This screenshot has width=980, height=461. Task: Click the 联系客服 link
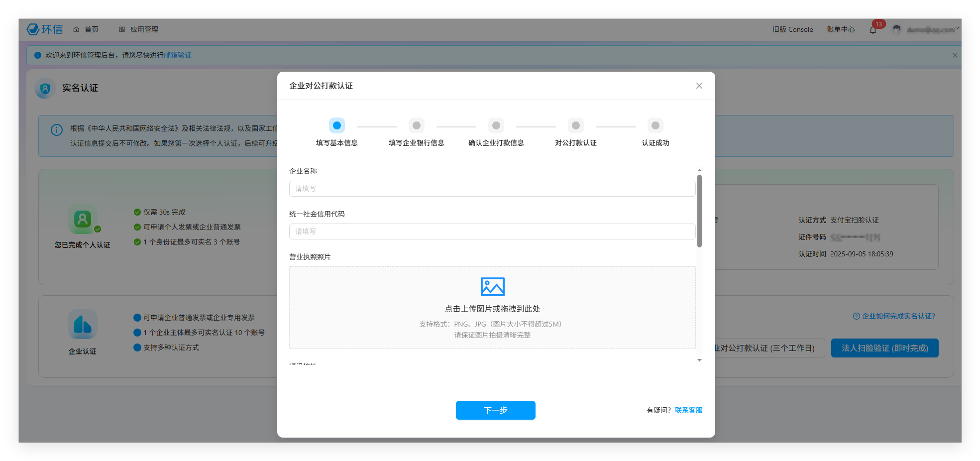click(688, 410)
